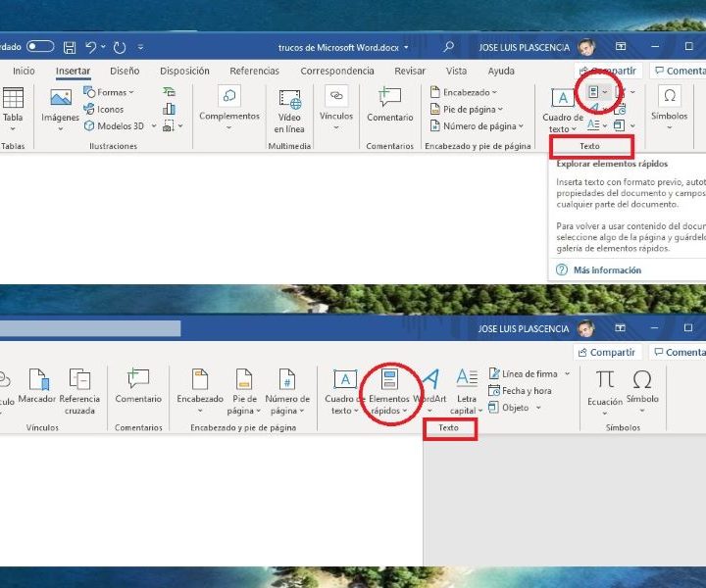Open the Ecuación pi button
Screen dimensions: 706x588
pyautogui.click(x=605, y=391)
